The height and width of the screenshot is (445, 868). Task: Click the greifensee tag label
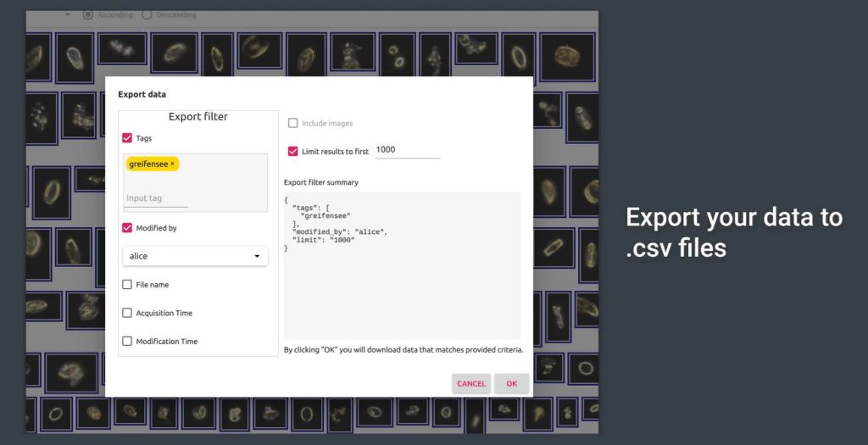pos(148,164)
